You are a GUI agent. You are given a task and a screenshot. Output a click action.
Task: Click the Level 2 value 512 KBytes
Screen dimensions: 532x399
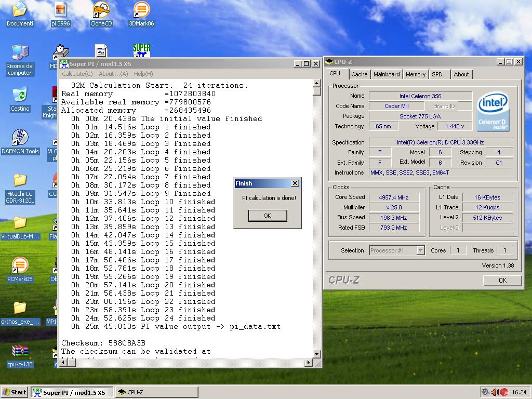[487, 218]
